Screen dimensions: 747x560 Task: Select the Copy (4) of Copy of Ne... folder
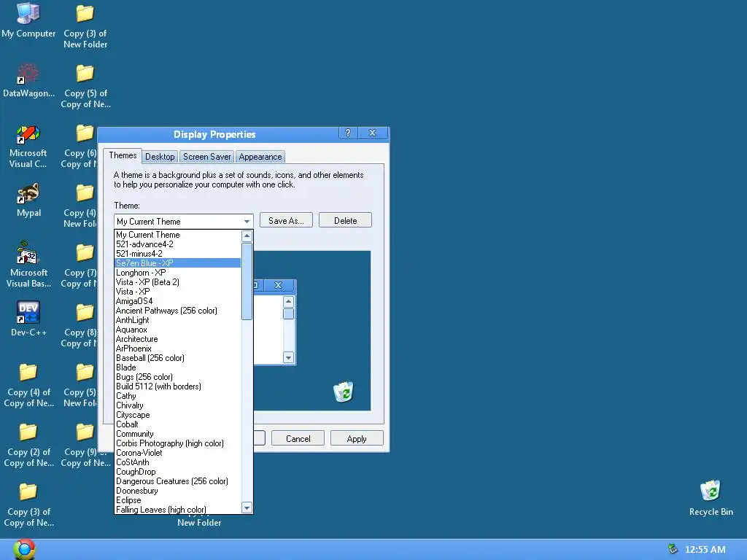point(28,385)
